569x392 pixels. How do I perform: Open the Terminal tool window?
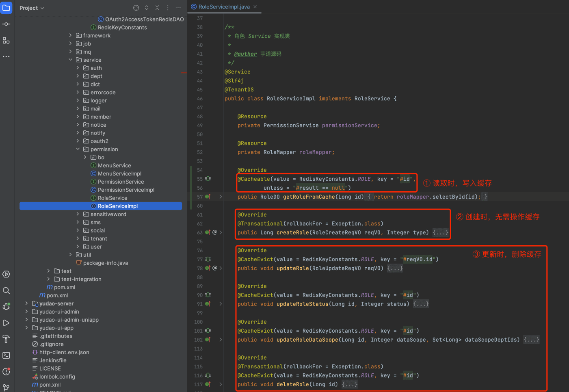point(6,355)
